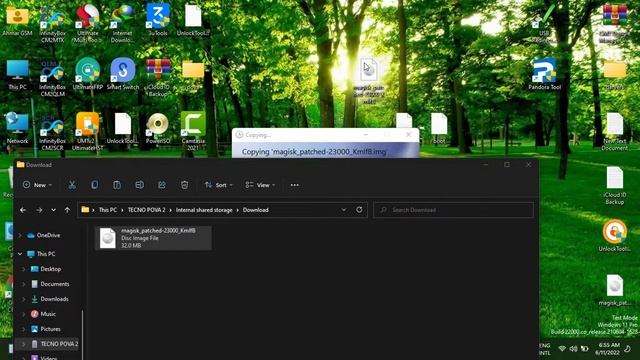Image resolution: width=640 pixels, height=360 pixels.
Task: Click the Share icon in the Explorer toolbar
Action: coord(162,185)
